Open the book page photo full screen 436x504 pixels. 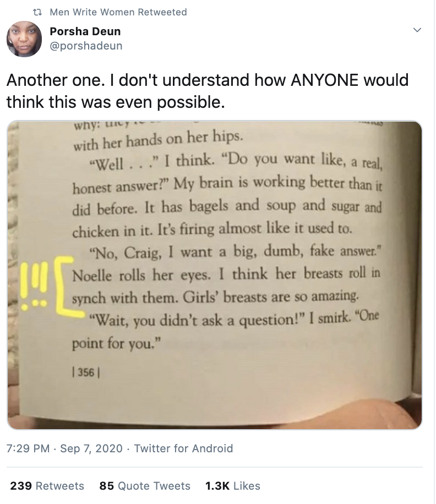coord(218,275)
